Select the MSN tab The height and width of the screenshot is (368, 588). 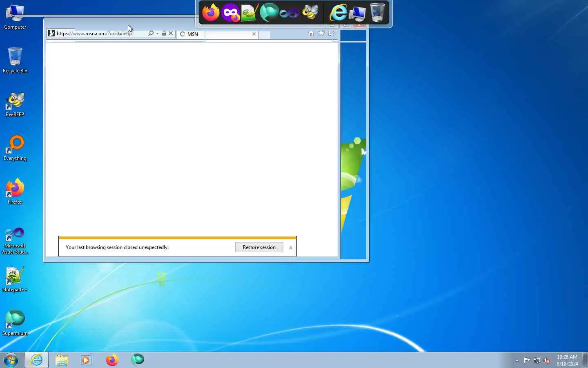pos(218,34)
